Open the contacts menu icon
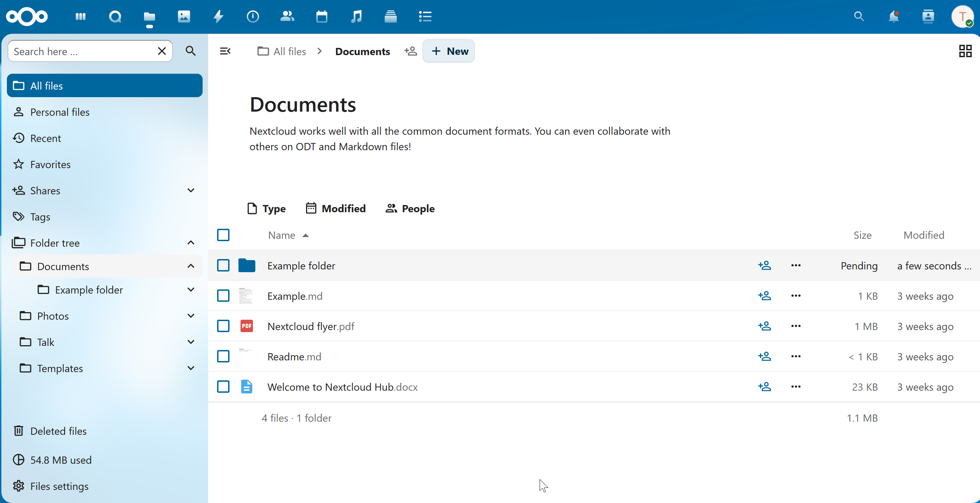Viewport: 980px width, 503px height. tap(928, 16)
